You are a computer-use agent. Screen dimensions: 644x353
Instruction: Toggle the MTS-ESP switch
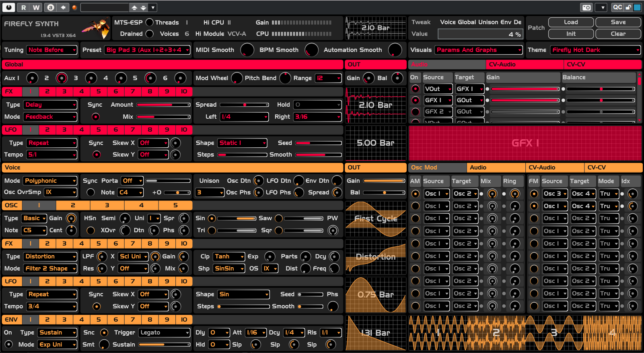(149, 23)
